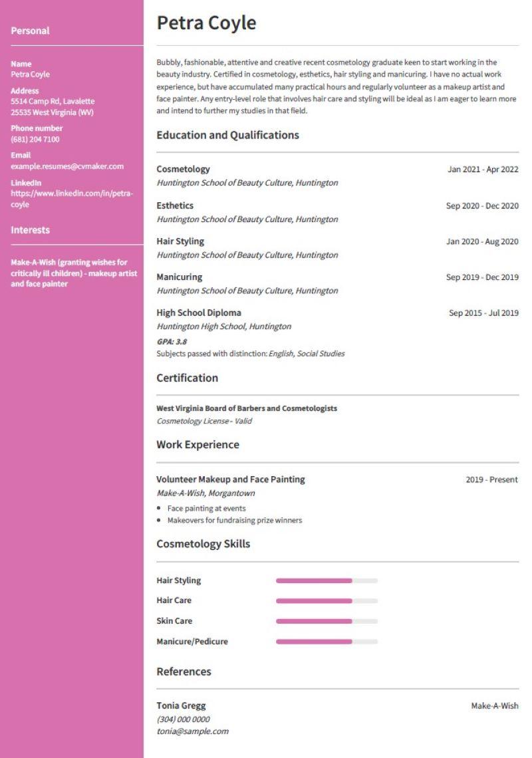Click the Petra Coyle name heading
Image resolution: width=532 pixels, height=758 pixels.
click(x=206, y=23)
